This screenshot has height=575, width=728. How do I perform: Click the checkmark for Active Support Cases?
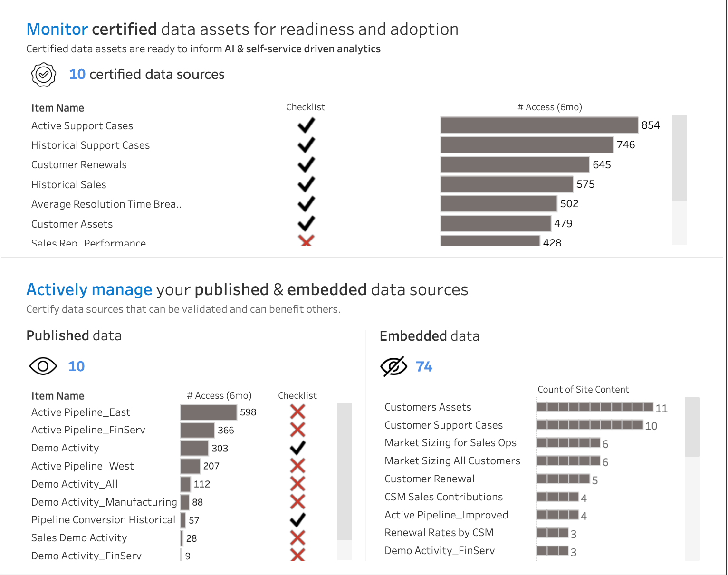coord(307,125)
